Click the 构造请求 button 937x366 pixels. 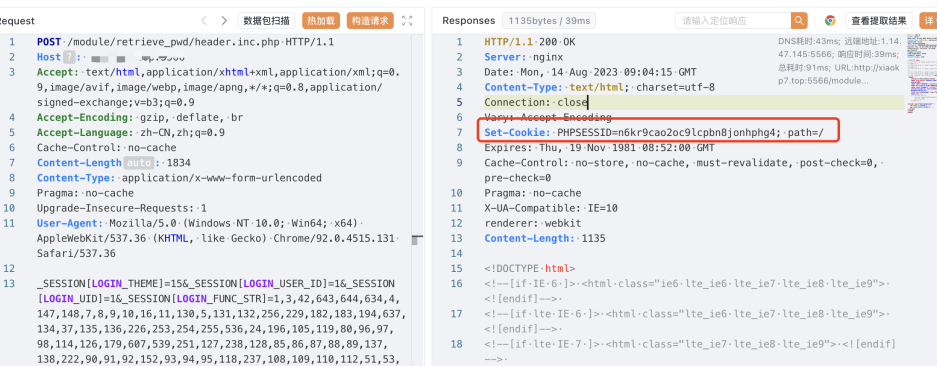pos(370,21)
